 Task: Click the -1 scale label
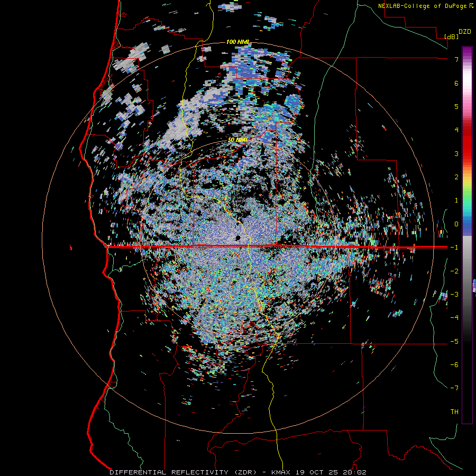click(454, 248)
